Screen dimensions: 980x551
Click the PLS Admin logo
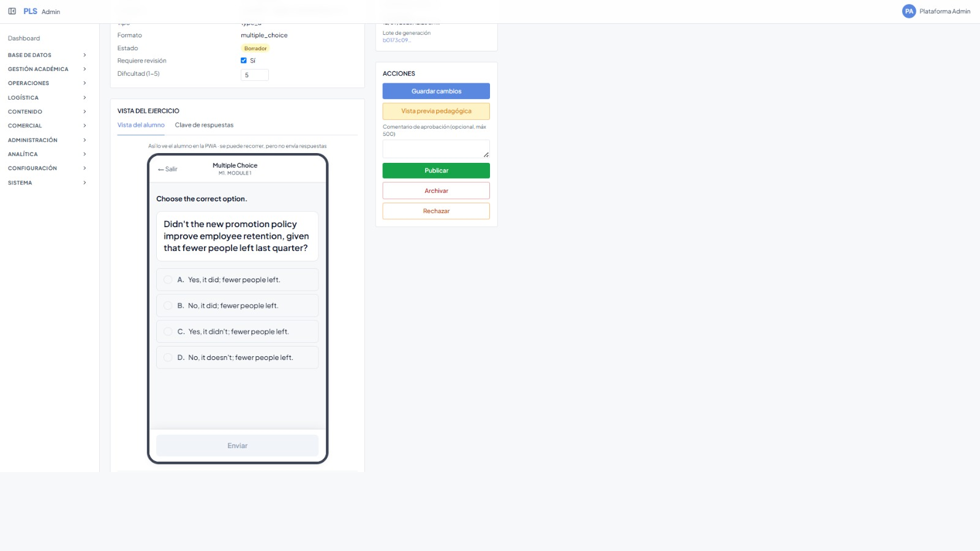click(x=42, y=12)
